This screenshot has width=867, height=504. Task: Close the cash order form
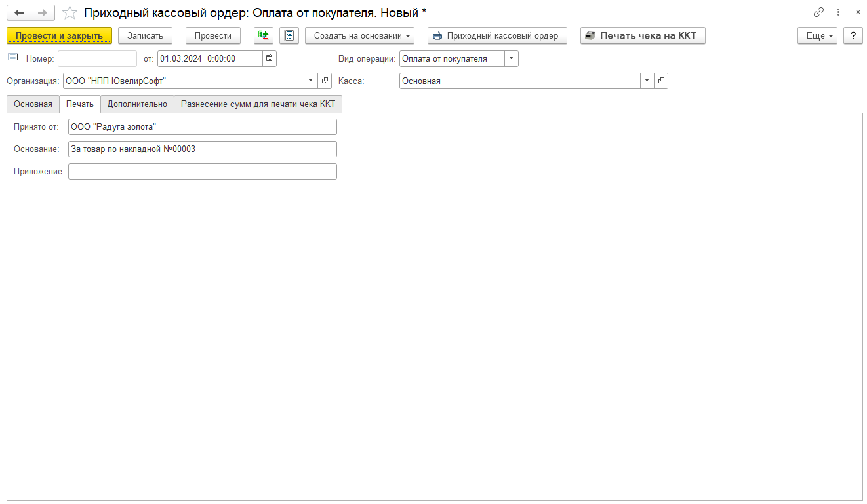[858, 12]
